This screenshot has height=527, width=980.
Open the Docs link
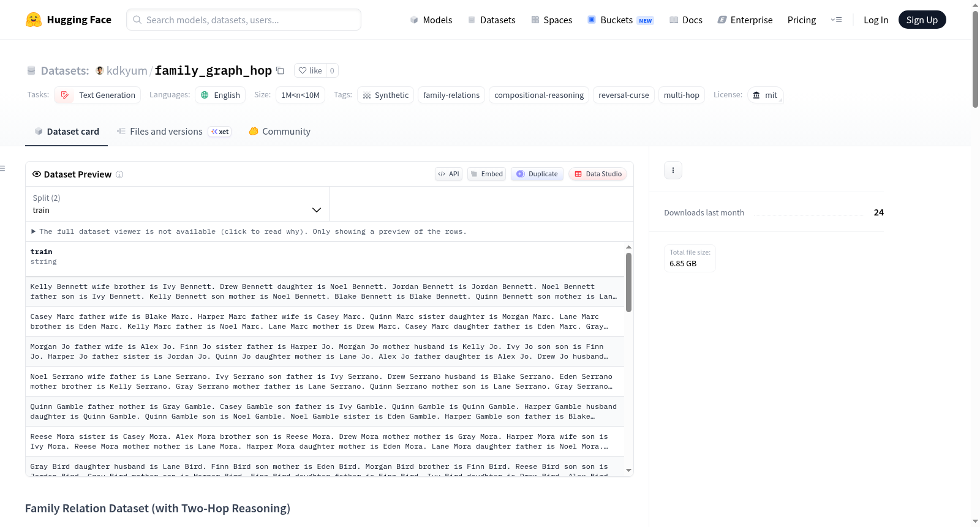point(685,20)
